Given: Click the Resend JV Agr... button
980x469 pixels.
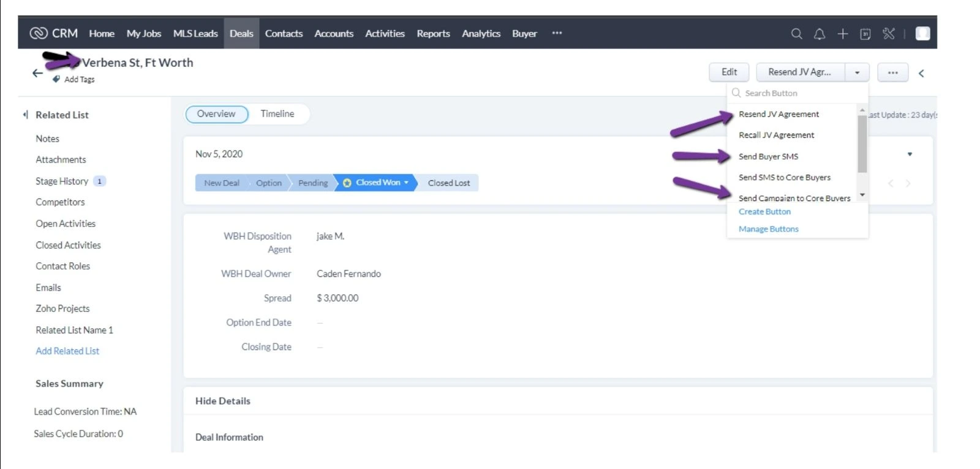Looking at the screenshot, I should [x=800, y=72].
